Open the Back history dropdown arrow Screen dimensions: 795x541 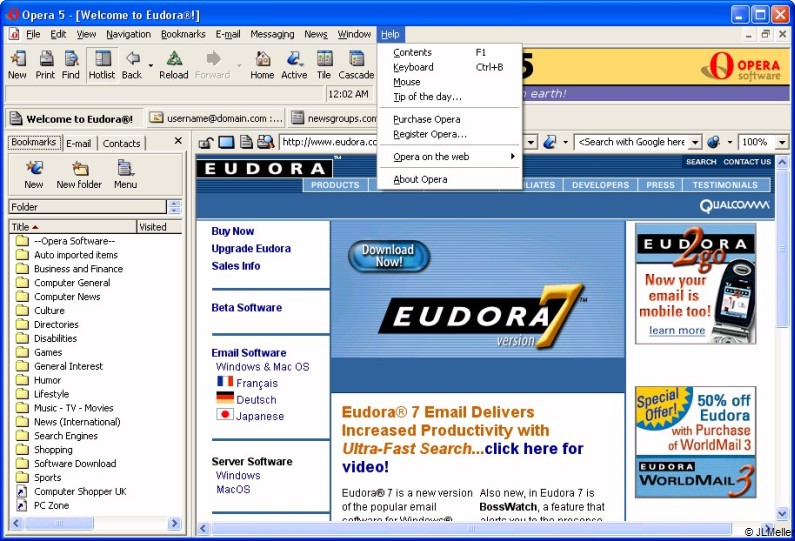tap(151, 66)
